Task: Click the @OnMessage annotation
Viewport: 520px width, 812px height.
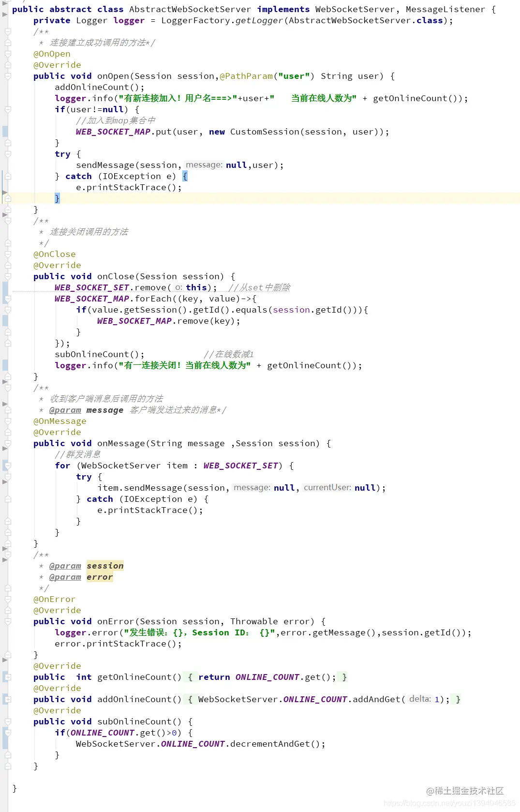Action: tap(60, 421)
